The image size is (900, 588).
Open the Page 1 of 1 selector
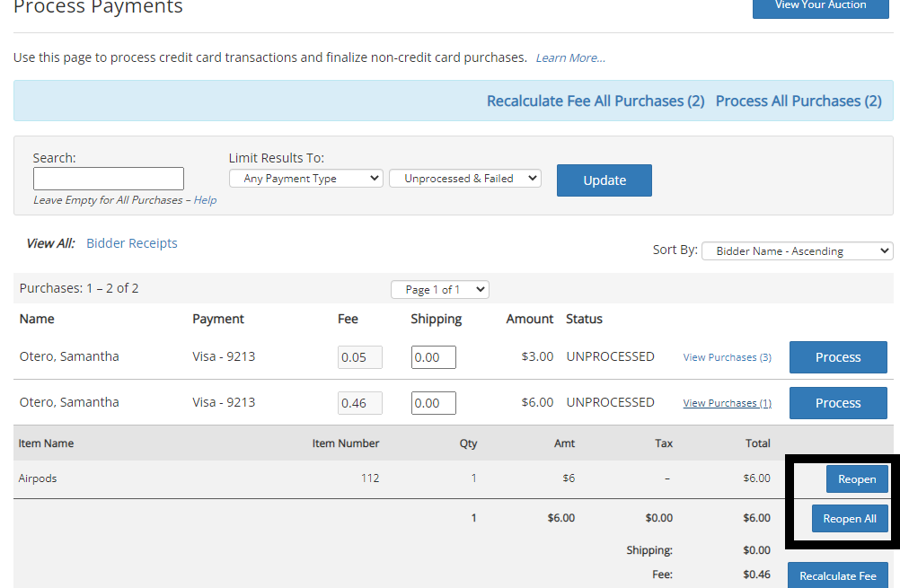click(439, 290)
